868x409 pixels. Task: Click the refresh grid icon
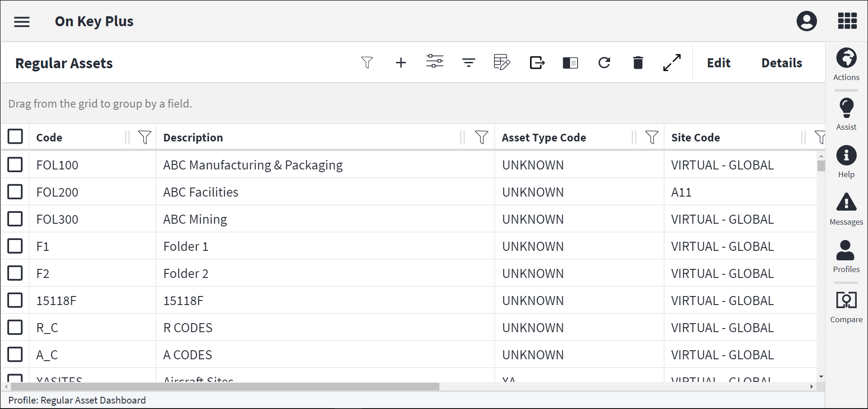click(604, 63)
